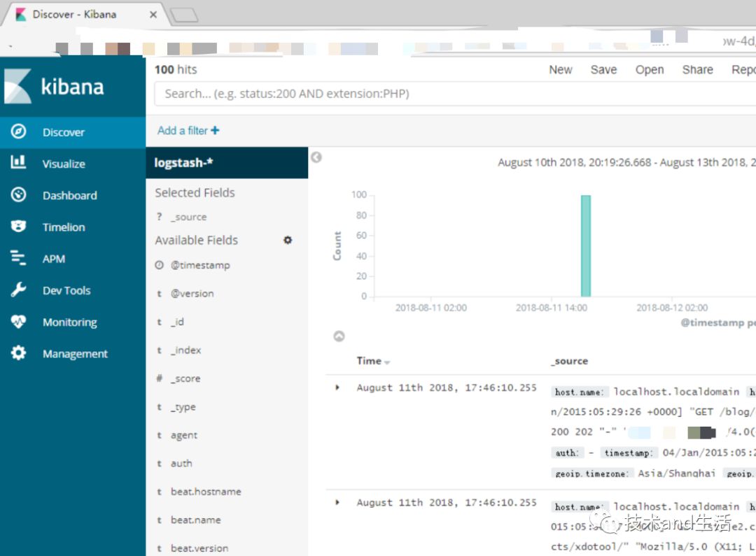756x556 pixels.
Task: Open APM lines icon
Action: (18, 258)
